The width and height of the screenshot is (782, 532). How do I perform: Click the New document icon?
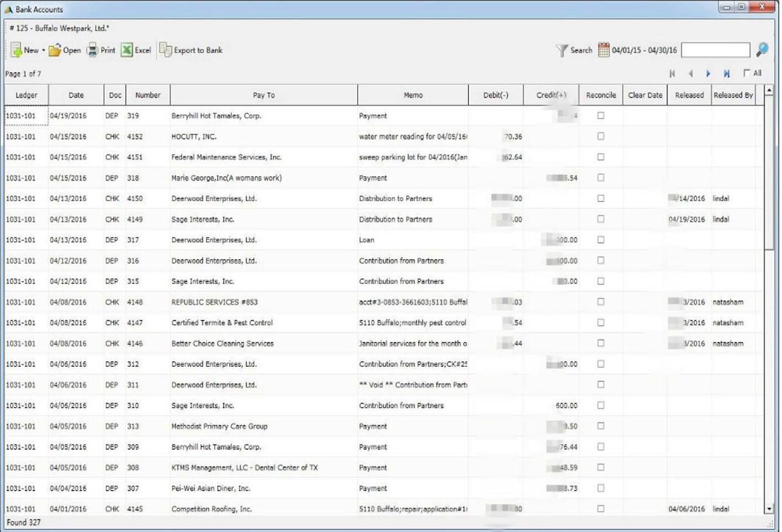16,51
